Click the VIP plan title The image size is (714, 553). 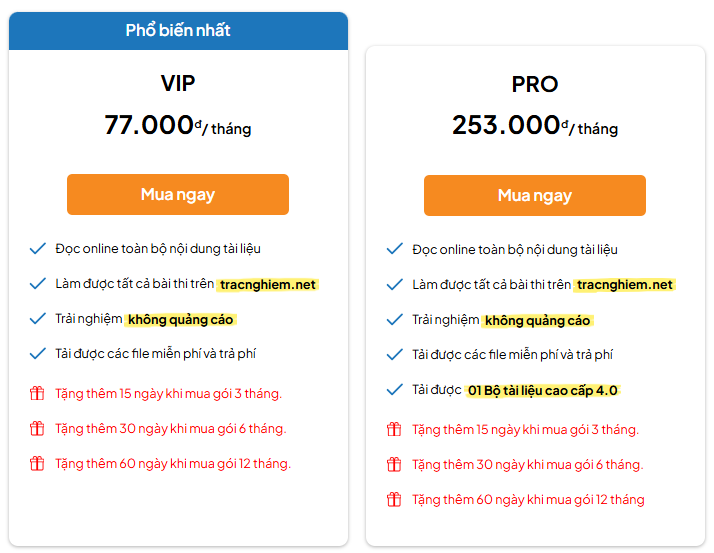pos(178,83)
